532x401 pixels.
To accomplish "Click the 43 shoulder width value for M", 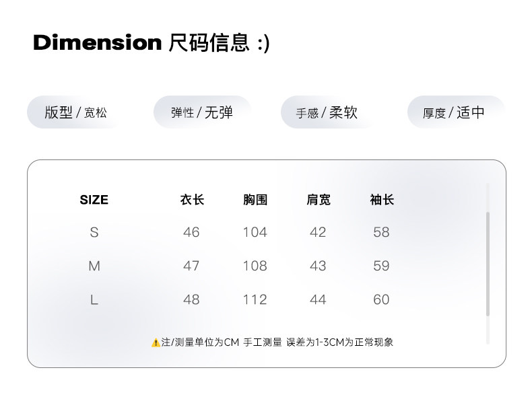I will point(318,266).
